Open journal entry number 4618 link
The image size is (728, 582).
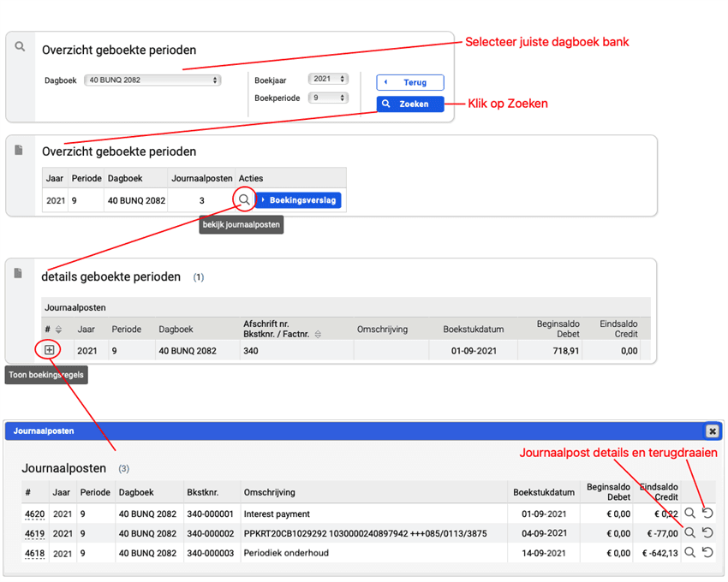pos(35,553)
